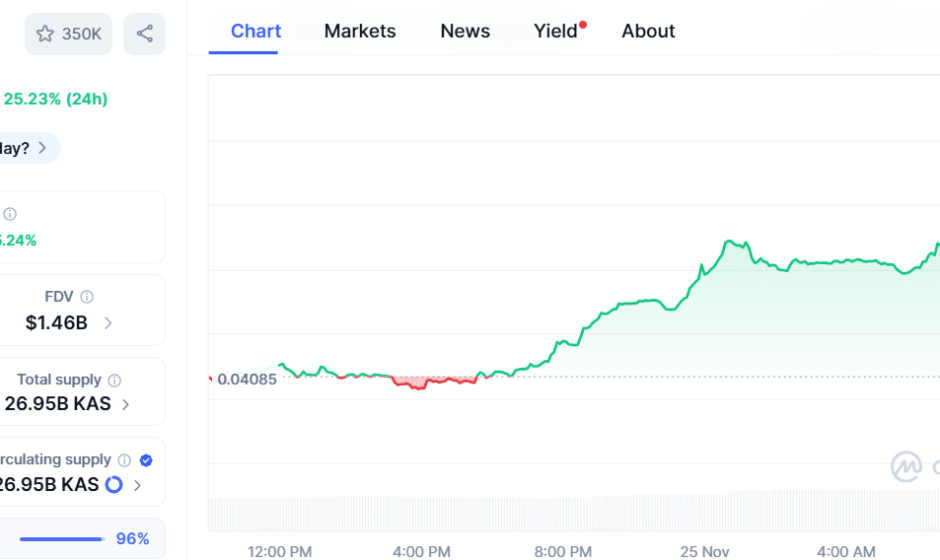Open the price-today question pill
This screenshot has height=560, width=940.
(x=25, y=148)
